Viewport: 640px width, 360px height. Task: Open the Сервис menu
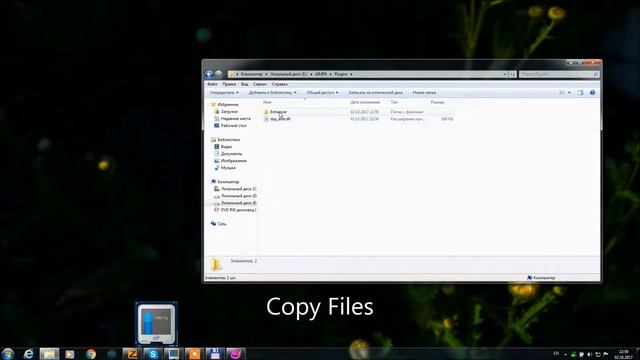coord(260,84)
